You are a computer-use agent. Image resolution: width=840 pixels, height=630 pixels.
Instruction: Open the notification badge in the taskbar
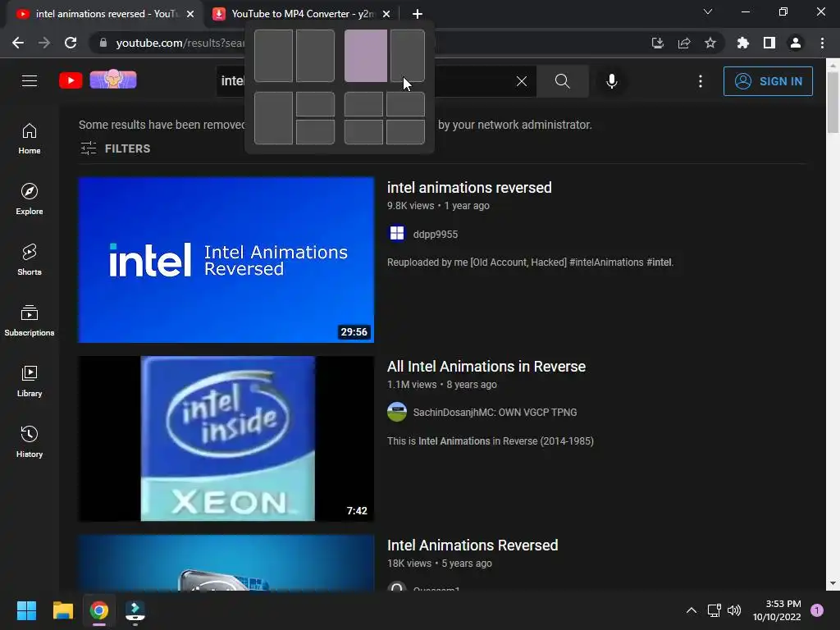pyautogui.click(x=817, y=610)
